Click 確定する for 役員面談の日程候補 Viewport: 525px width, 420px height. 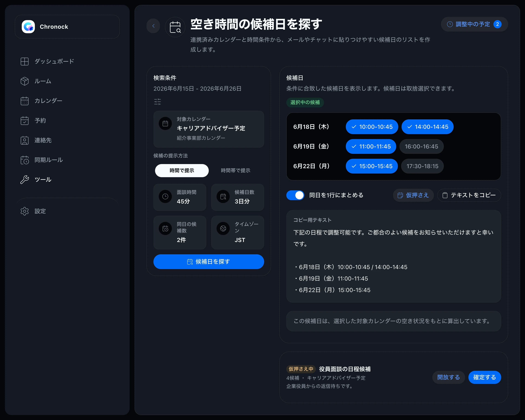click(484, 377)
